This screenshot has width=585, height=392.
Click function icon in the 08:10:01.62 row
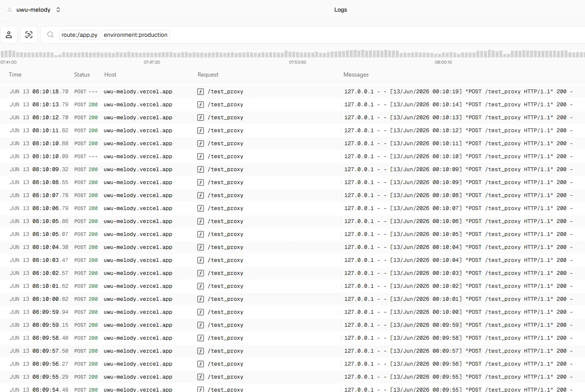[x=201, y=286]
